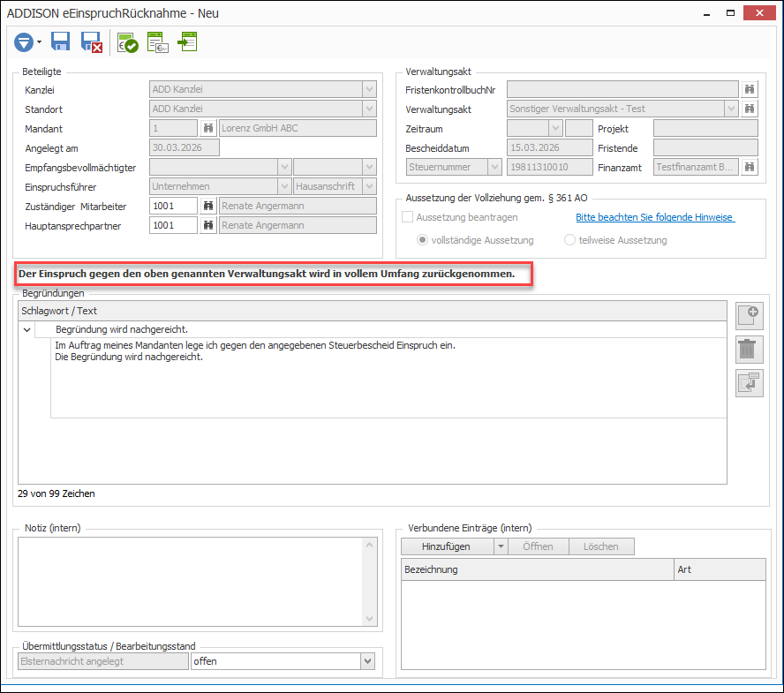Click the Fristende field
This screenshot has height=693, width=784.
tap(705, 148)
